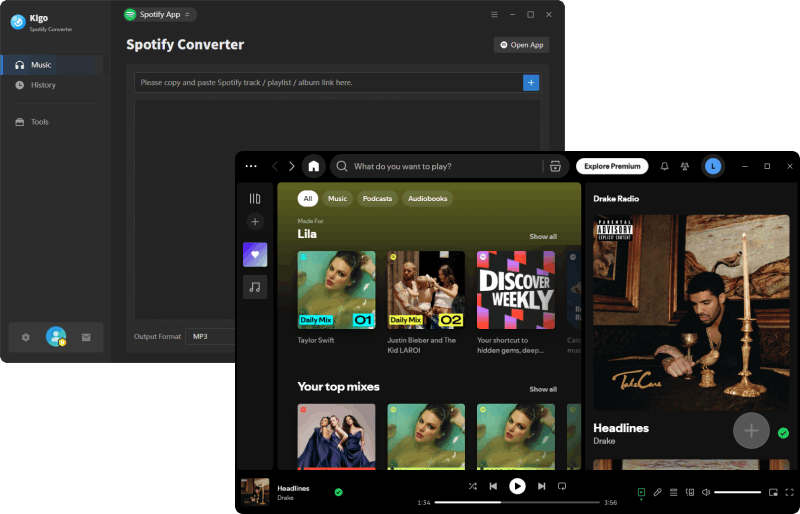The image size is (800, 514).
Task: Click large gray plus add button
Action: [751, 431]
